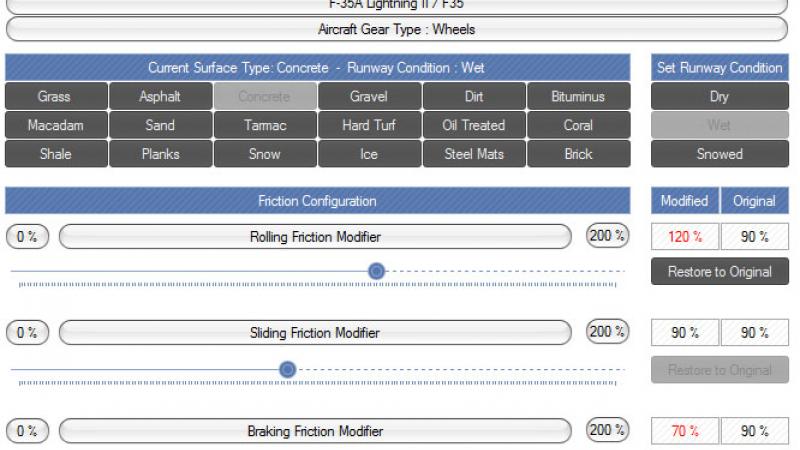Click the modified 90 % sliding friction value

click(685, 333)
